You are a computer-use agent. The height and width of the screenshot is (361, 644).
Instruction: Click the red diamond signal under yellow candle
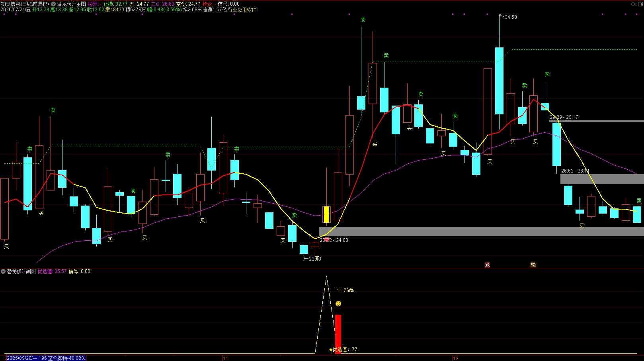pyautogui.click(x=327, y=240)
